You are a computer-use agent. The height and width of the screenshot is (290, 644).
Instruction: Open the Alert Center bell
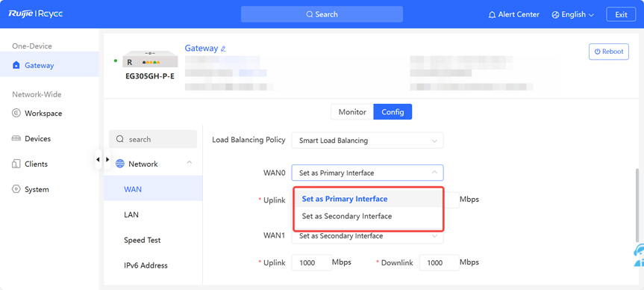coord(492,15)
